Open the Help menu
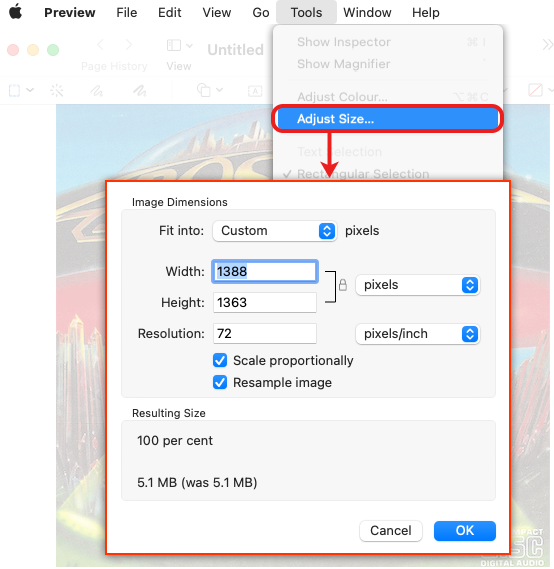 (426, 13)
